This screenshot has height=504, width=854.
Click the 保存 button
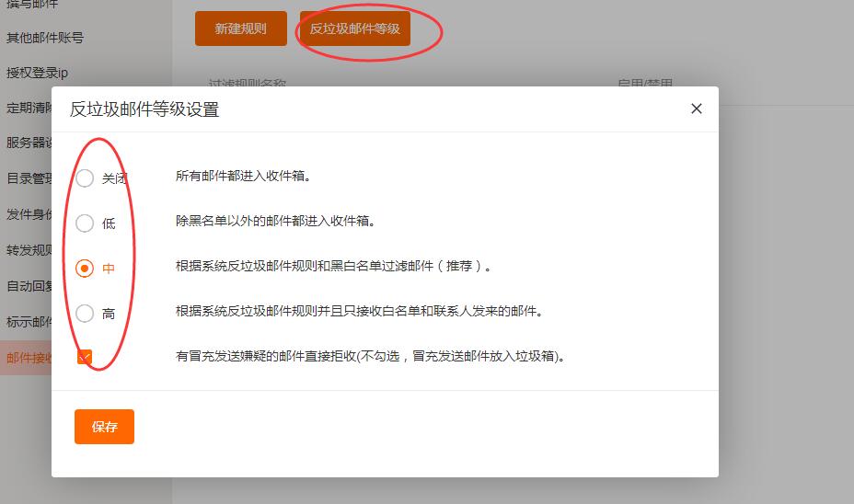104,427
